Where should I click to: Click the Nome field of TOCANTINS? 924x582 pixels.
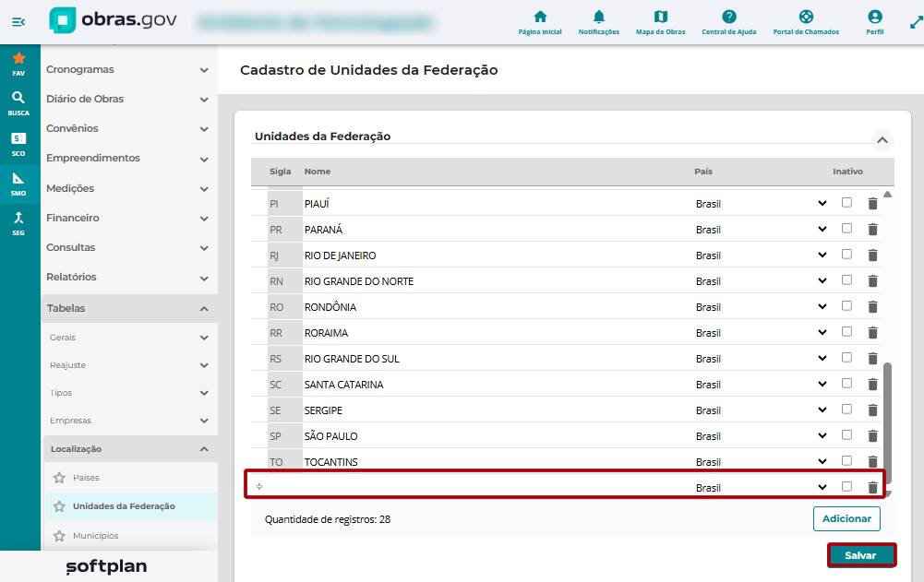click(x=498, y=462)
